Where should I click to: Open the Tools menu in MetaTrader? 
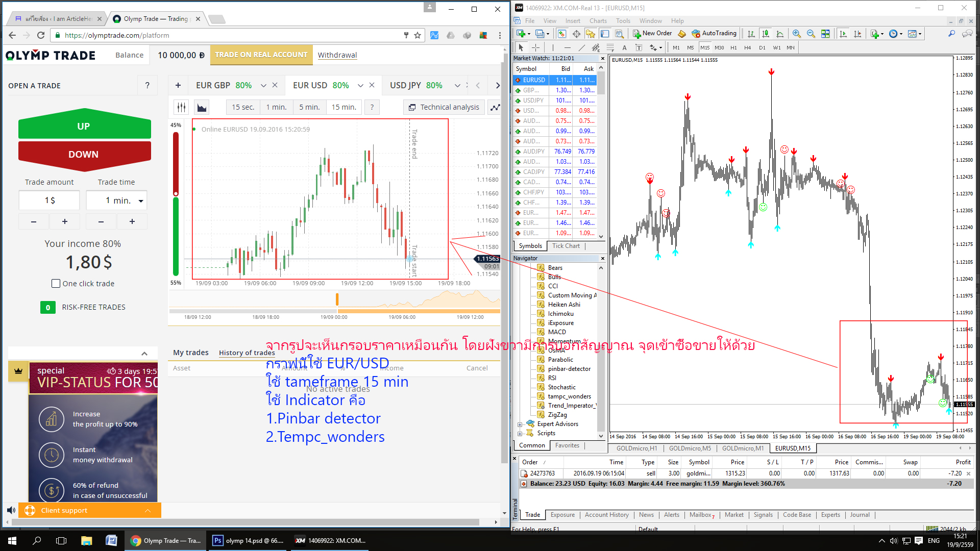[623, 21]
